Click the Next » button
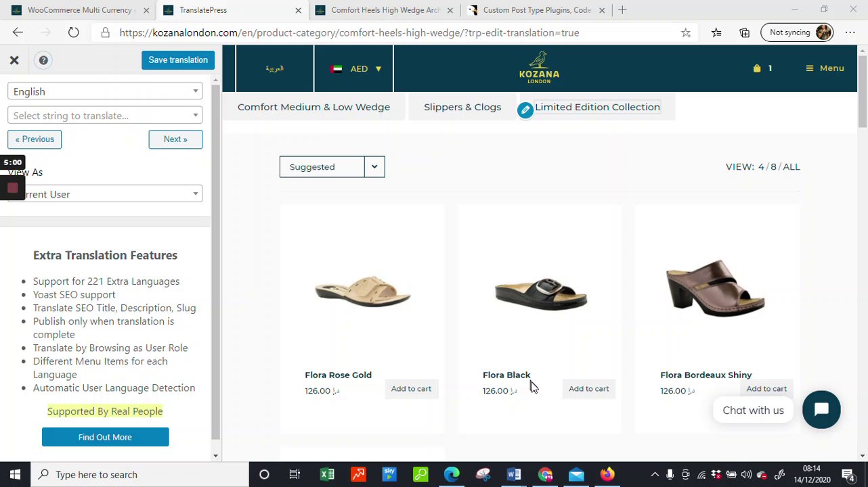Viewport: 868px width, 487px height. tap(175, 139)
